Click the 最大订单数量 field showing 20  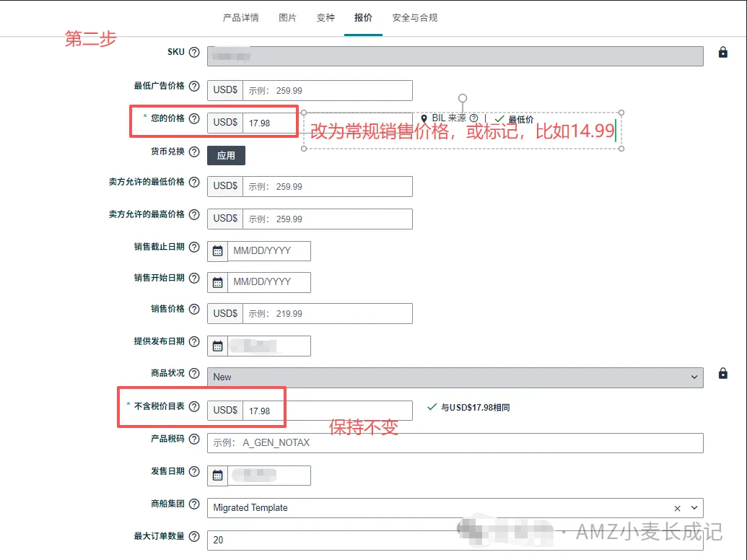(x=455, y=541)
